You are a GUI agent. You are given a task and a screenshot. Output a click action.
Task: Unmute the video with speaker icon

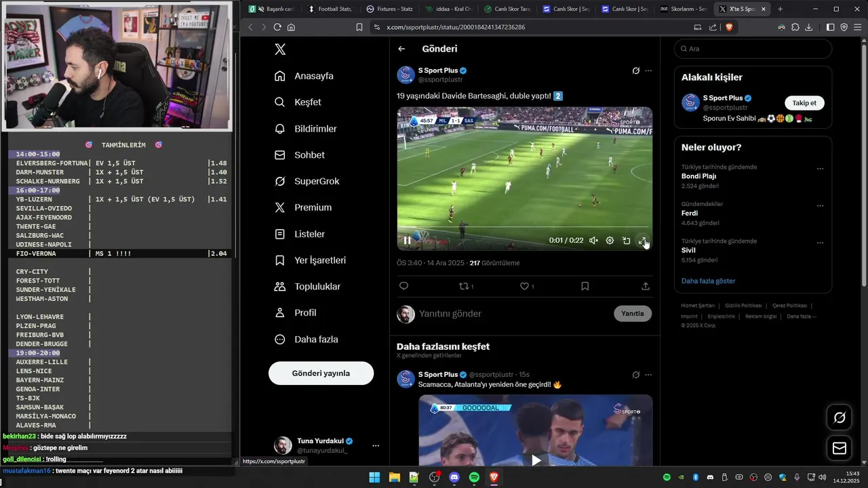pyautogui.click(x=593, y=240)
